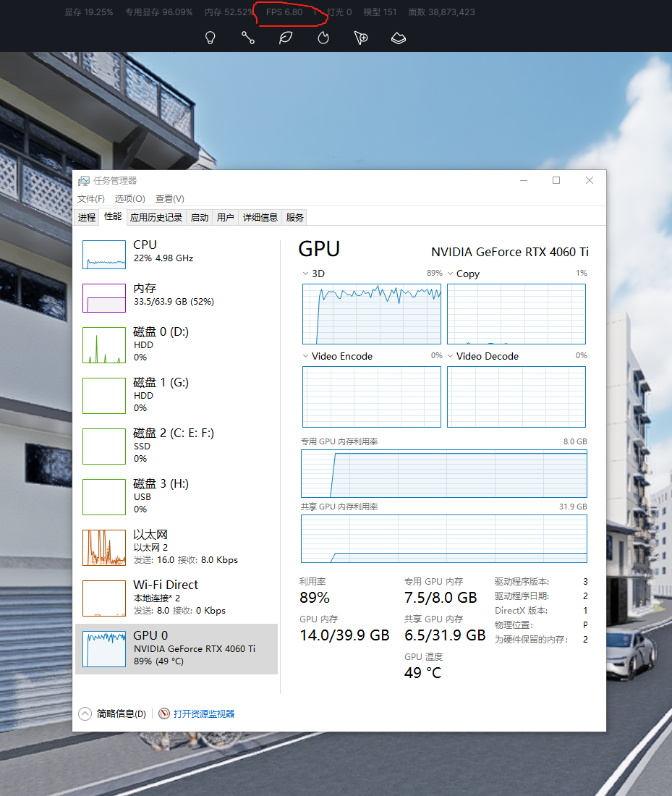
Task: Select the cursor-with-plus add tool
Action: click(x=361, y=38)
